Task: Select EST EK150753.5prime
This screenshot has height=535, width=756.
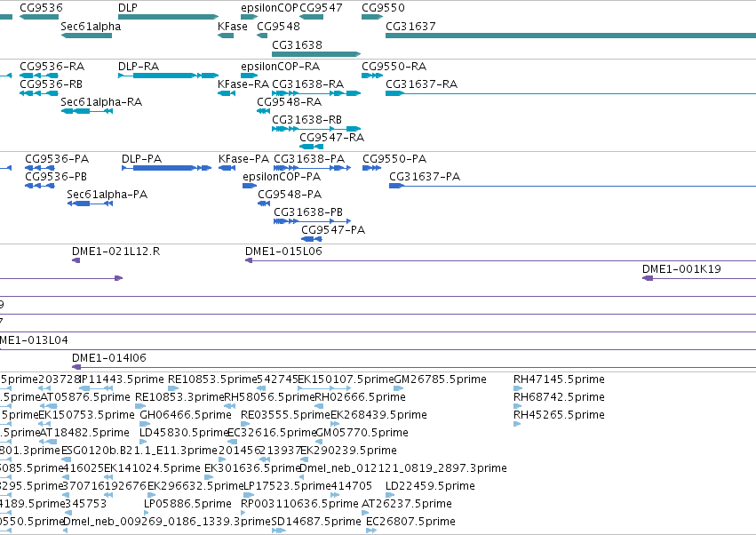Action: [86, 415]
